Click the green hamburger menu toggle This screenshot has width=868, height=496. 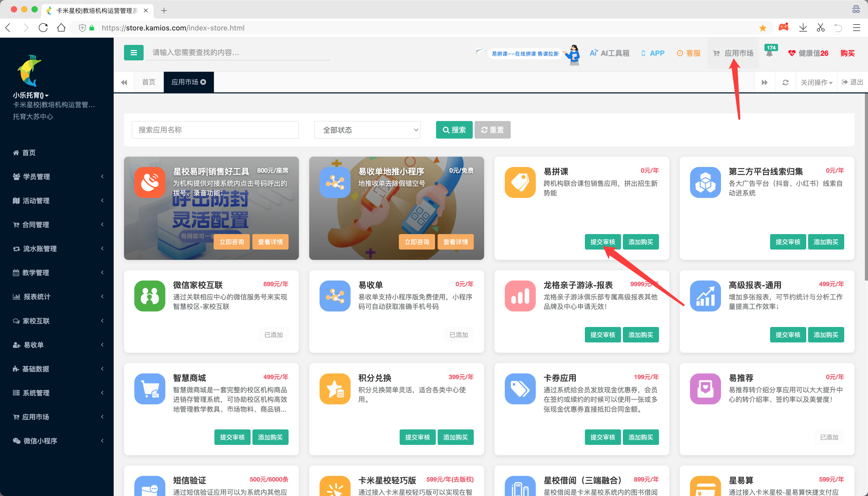[134, 53]
